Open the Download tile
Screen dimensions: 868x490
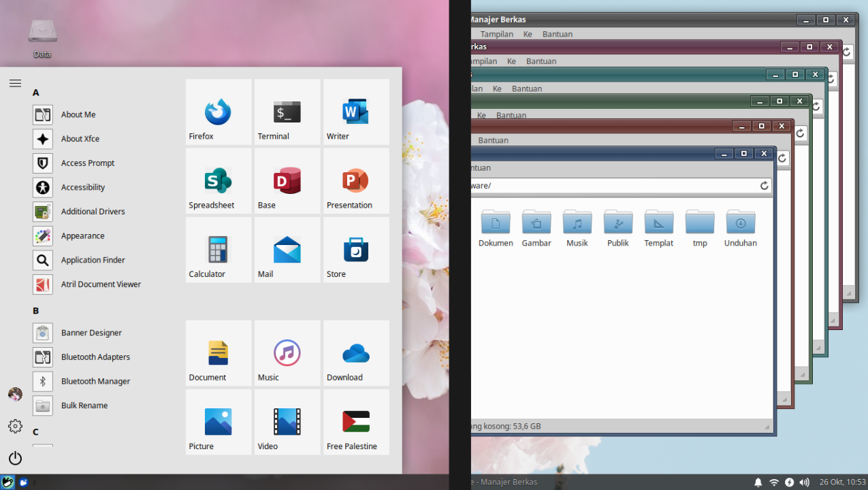pyautogui.click(x=356, y=353)
